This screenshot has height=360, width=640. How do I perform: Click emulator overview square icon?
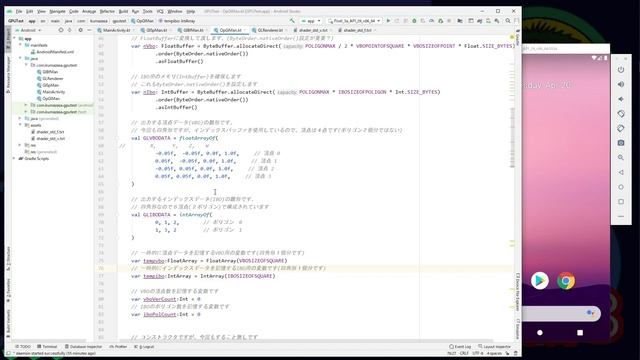pyautogui.click(x=621, y=202)
